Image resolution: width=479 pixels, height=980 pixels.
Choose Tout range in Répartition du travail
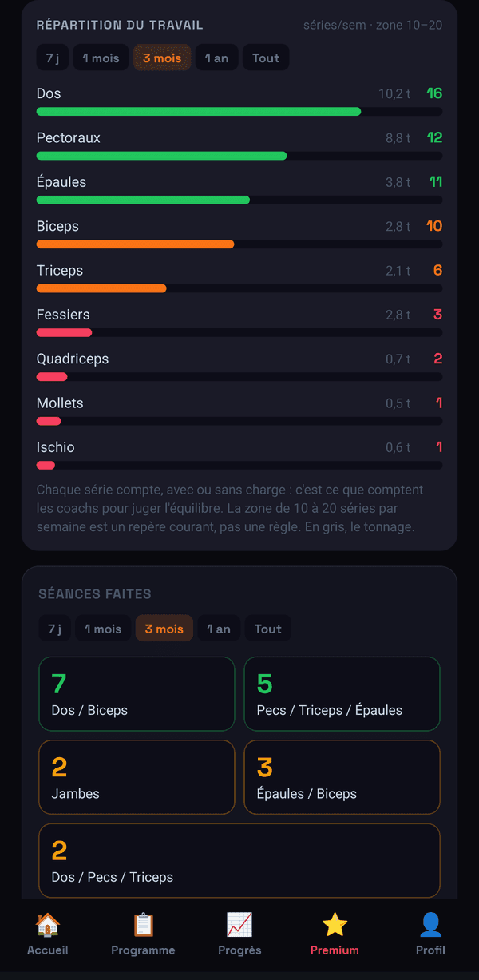pyautogui.click(x=266, y=58)
